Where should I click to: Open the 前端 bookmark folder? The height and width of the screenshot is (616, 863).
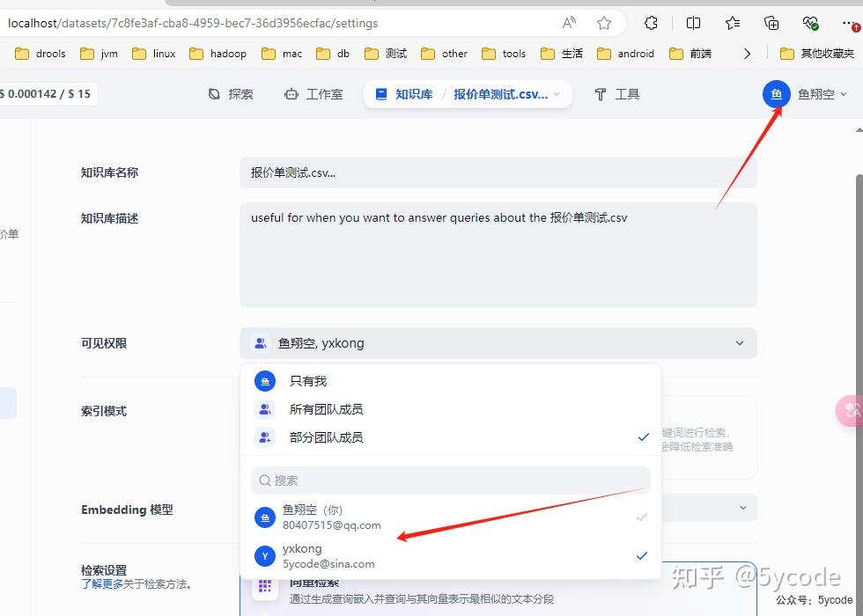click(690, 54)
